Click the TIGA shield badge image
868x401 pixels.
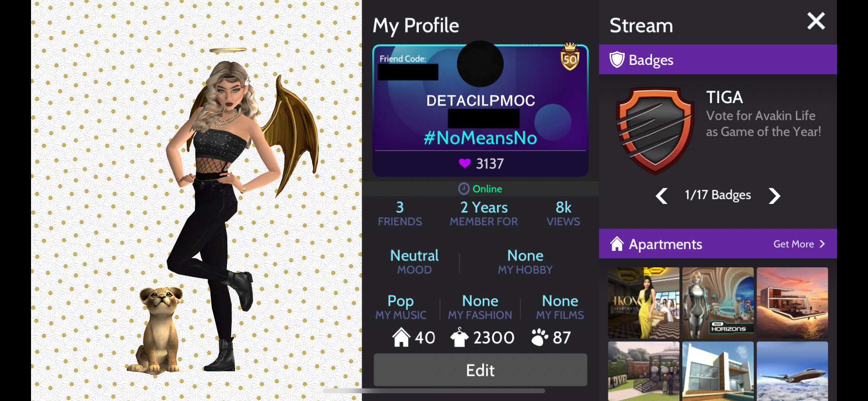[655, 131]
